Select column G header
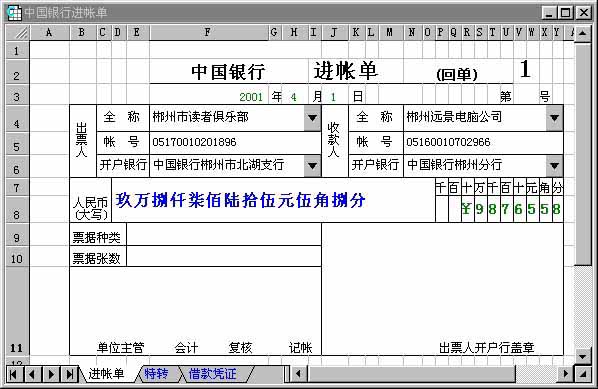This screenshot has width=598, height=389. pos(274,33)
